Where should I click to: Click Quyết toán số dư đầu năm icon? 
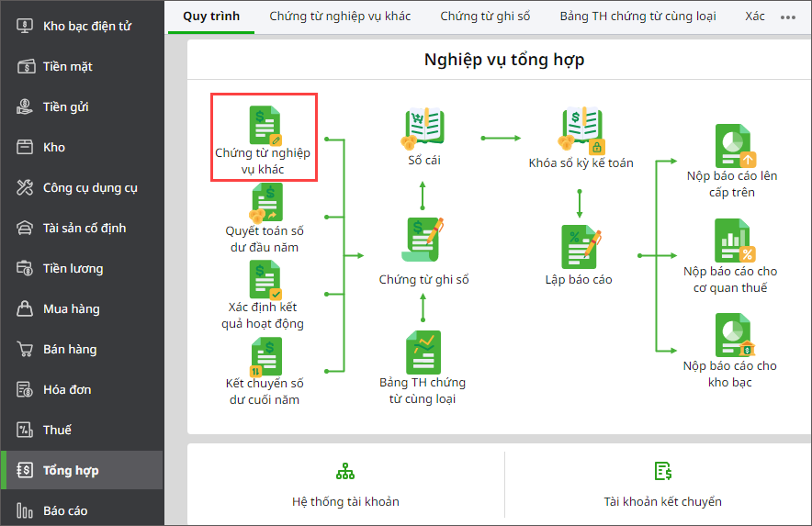(x=265, y=204)
